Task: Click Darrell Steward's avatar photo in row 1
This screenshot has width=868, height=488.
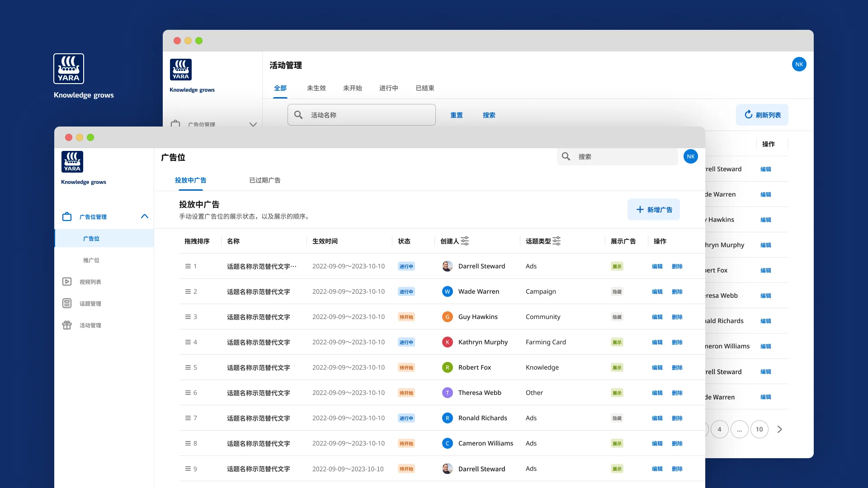Action: point(447,266)
